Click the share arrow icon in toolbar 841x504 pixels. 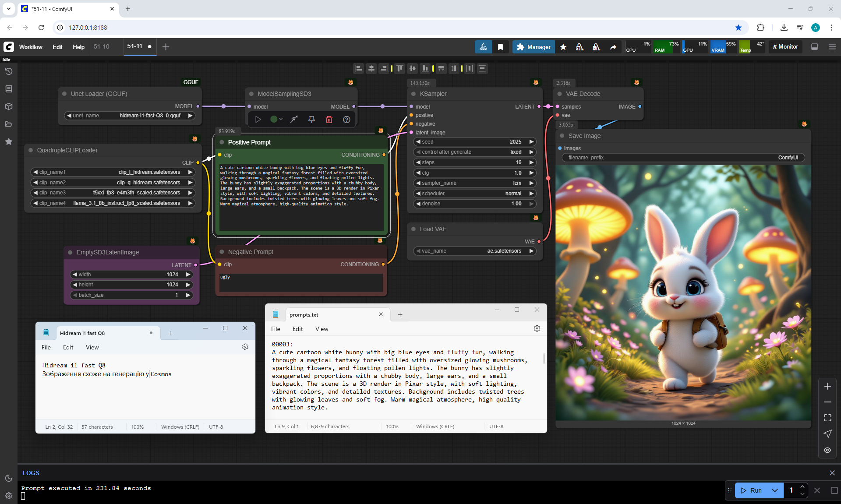[613, 47]
